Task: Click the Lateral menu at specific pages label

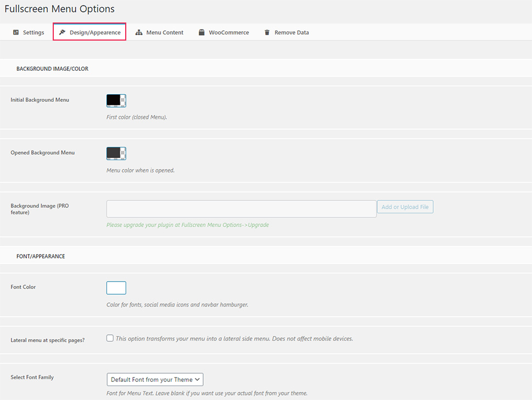Action: [x=48, y=340]
